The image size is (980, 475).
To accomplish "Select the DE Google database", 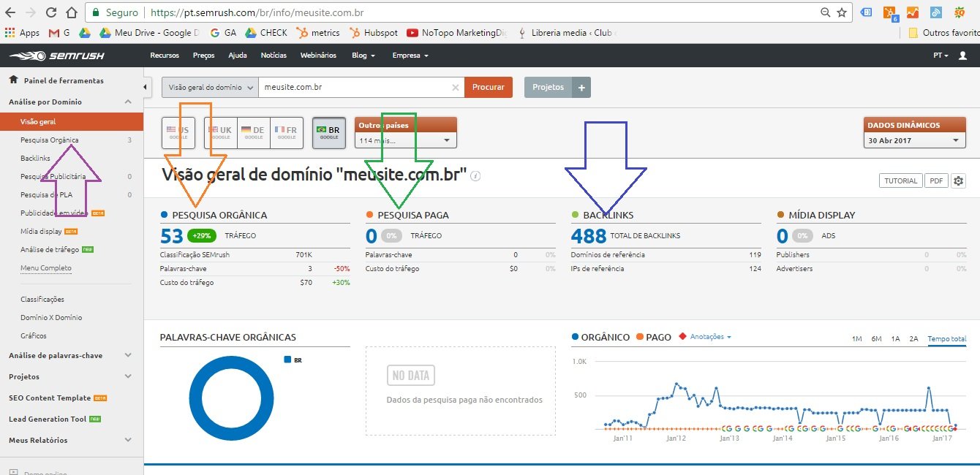I will pos(254,133).
